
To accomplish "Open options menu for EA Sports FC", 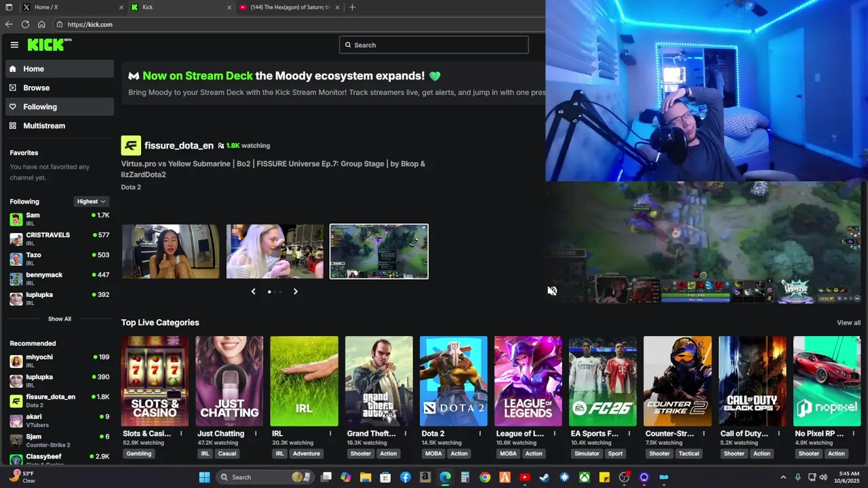I will [x=629, y=434].
